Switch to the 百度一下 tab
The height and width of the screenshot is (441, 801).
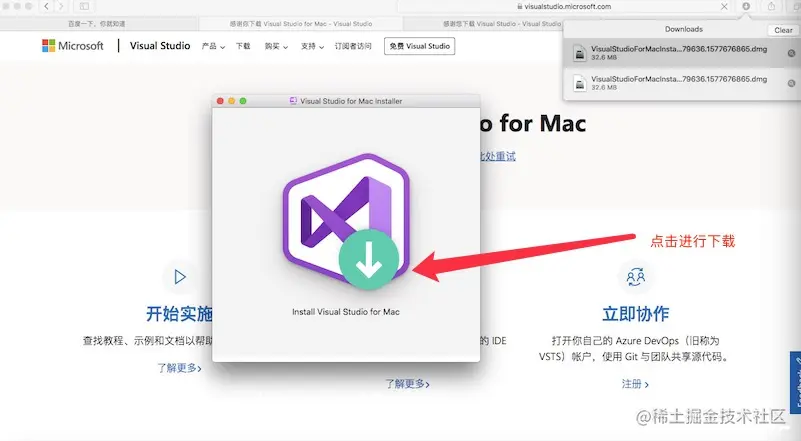[x=97, y=24]
